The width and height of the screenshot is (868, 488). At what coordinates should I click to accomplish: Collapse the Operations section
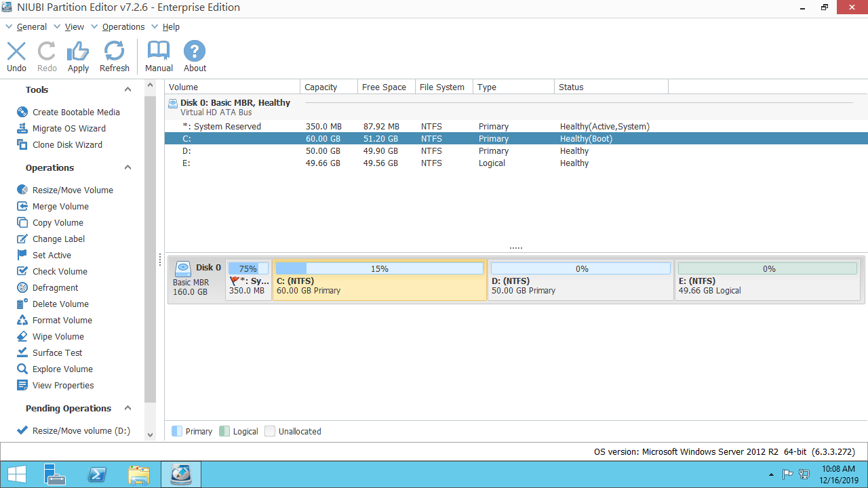click(127, 167)
